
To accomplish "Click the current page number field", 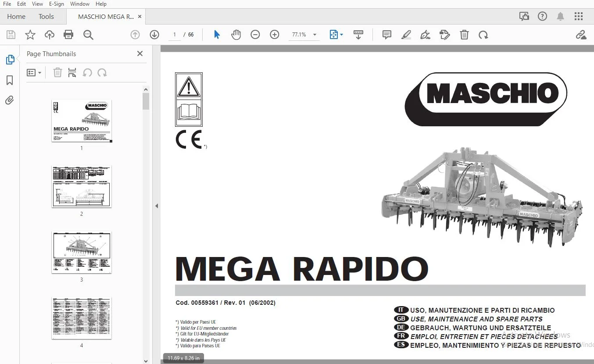I will point(175,35).
